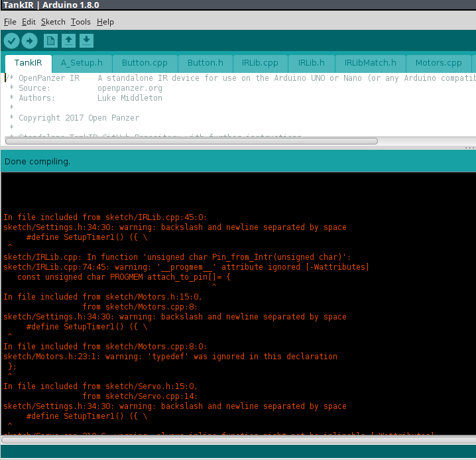
Task: Switch to the TankIR tab
Action: click(29, 63)
